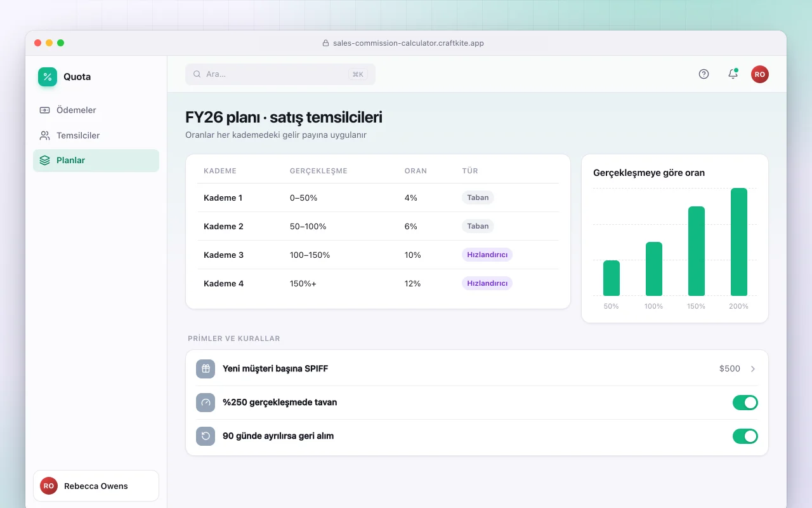
Task: Click the gift icon beside SPIFF rule
Action: click(206, 369)
